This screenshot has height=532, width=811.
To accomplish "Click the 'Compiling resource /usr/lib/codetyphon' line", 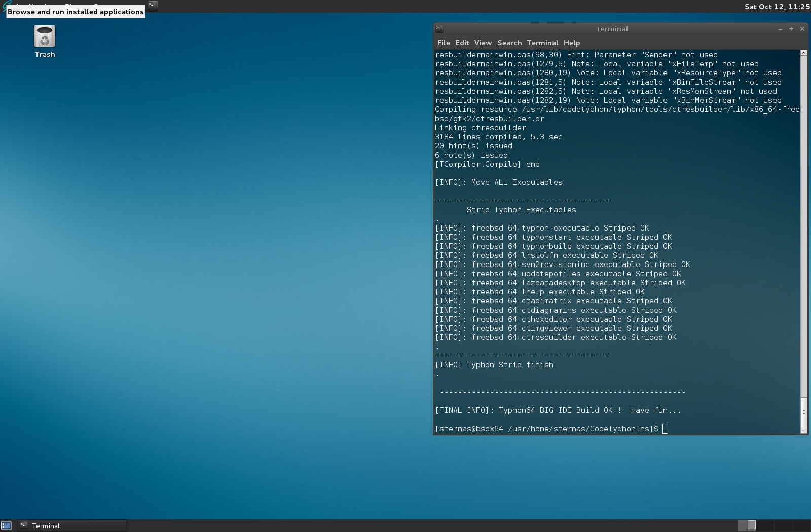I will 617,114.
